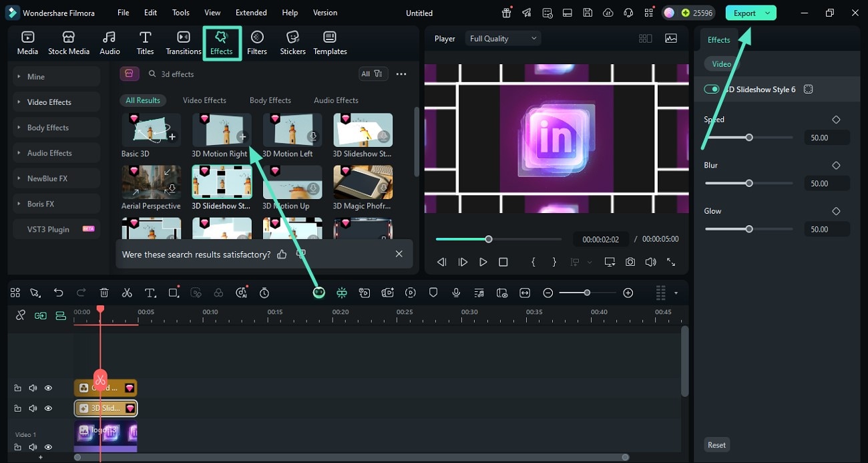Screen dimensions: 868x463
Task: Toggle 3D Slideshow Style 6 effect switch
Action: [x=712, y=89]
